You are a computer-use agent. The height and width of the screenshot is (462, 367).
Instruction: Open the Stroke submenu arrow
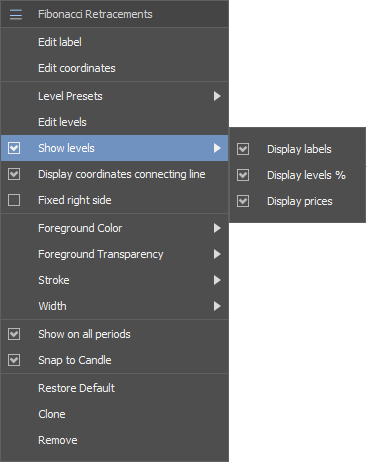(217, 280)
